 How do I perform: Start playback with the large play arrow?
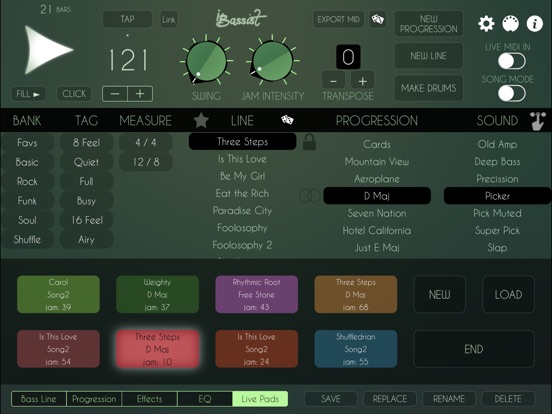(47, 50)
